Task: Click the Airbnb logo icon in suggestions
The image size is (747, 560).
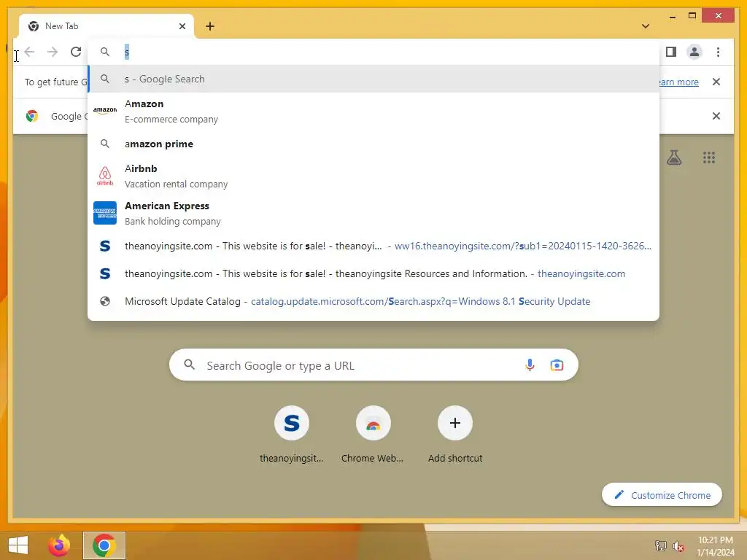Action: click(x=105, y=176)
